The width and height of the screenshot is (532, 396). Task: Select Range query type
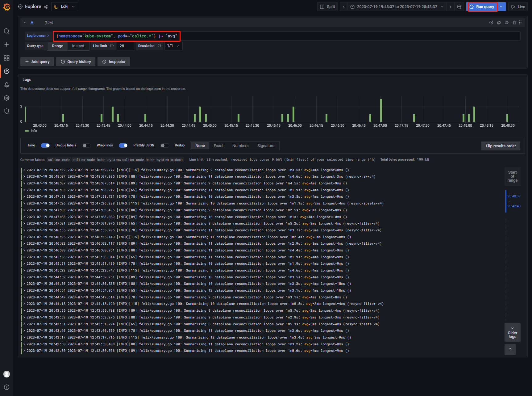(x=57, y=46)
